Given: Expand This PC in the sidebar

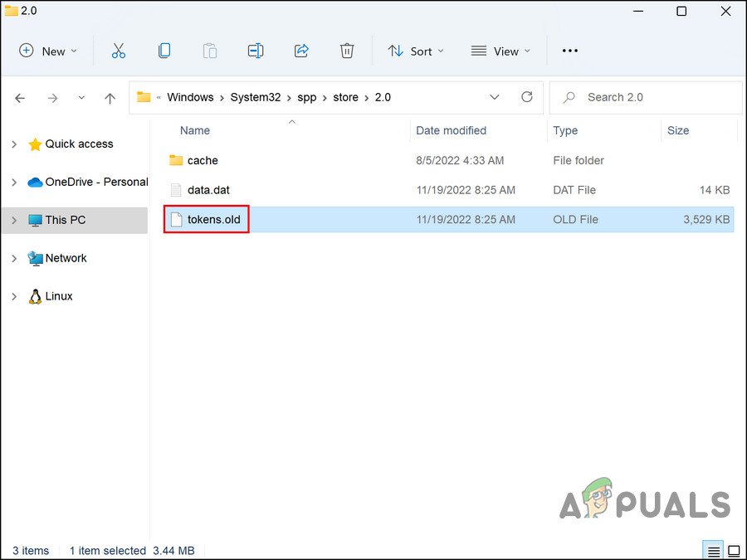Looking at the screenshot, I should (13, 220).
